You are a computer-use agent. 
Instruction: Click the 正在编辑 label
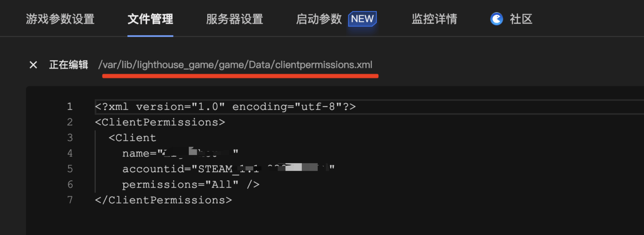click(x=69, y=65)
